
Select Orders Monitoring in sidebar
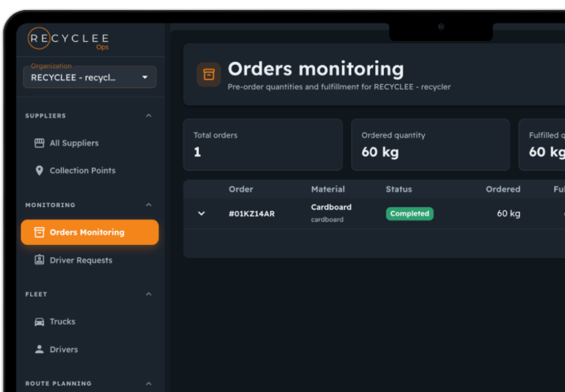(x=90, y=232)
